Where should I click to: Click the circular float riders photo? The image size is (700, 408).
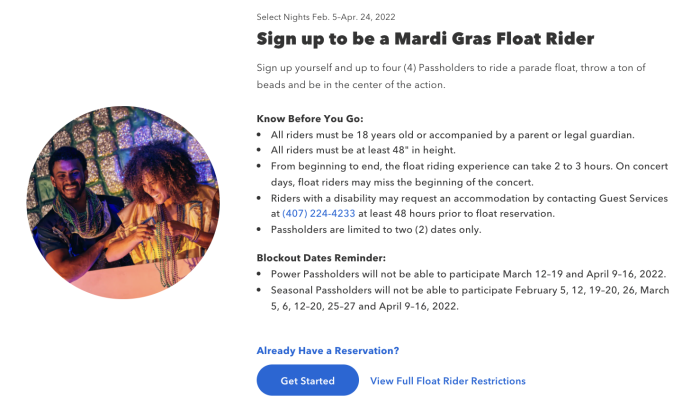pyautogui.click(x=123, y=202)
